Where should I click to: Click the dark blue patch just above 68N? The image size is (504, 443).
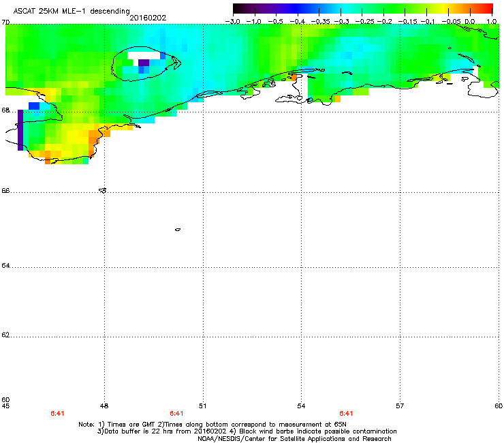[34, 106]
